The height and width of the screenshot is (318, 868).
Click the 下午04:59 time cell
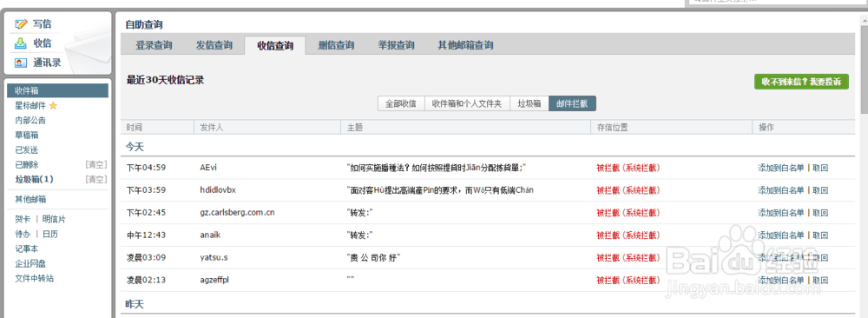[146, 168]
